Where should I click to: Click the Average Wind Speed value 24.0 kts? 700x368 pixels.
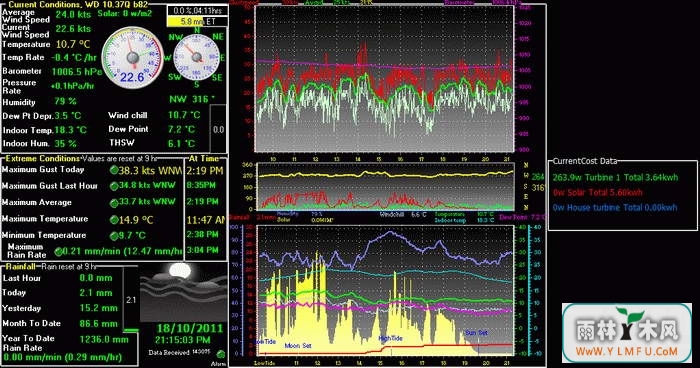coord(73,14)
